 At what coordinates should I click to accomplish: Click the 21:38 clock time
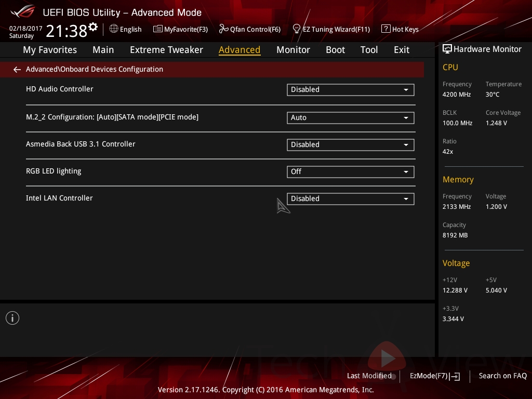pos(66,31)
